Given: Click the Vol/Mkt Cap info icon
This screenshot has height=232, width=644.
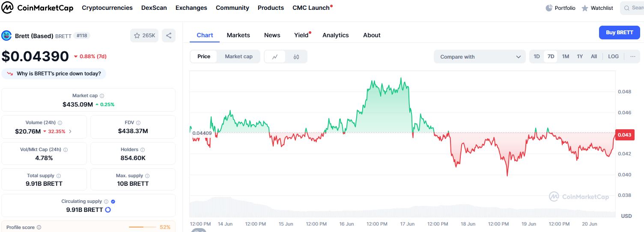Looking at the screenshot, I should pos(66,150).
